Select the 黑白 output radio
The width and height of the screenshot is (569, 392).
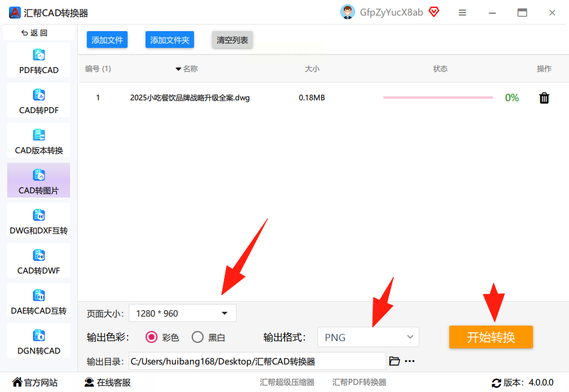point(198,338)
